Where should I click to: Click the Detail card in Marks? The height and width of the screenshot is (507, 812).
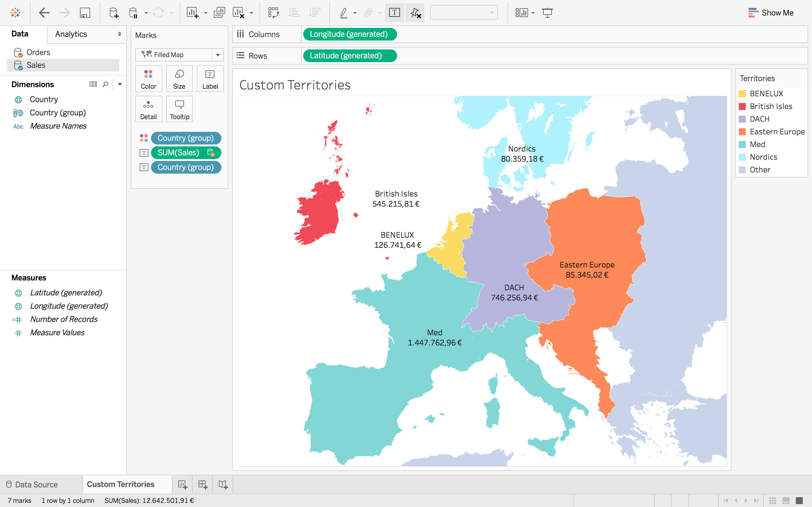pos(148,109)
